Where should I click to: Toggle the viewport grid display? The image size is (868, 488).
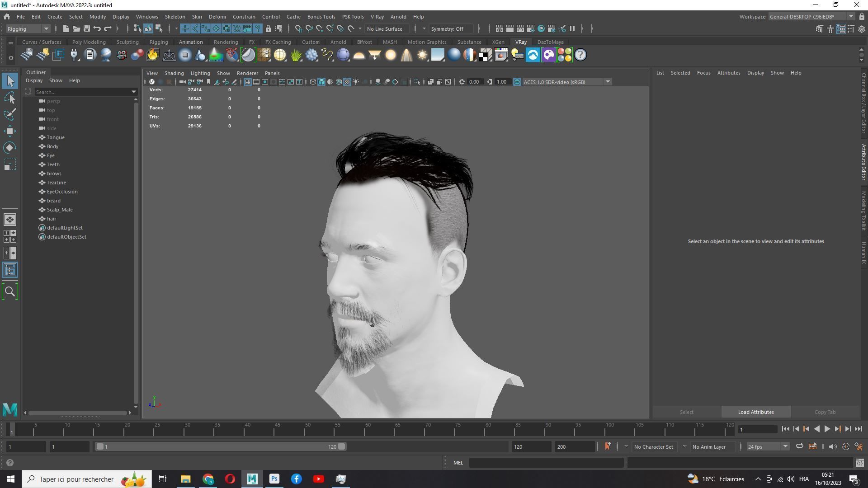tap(247, 82)
